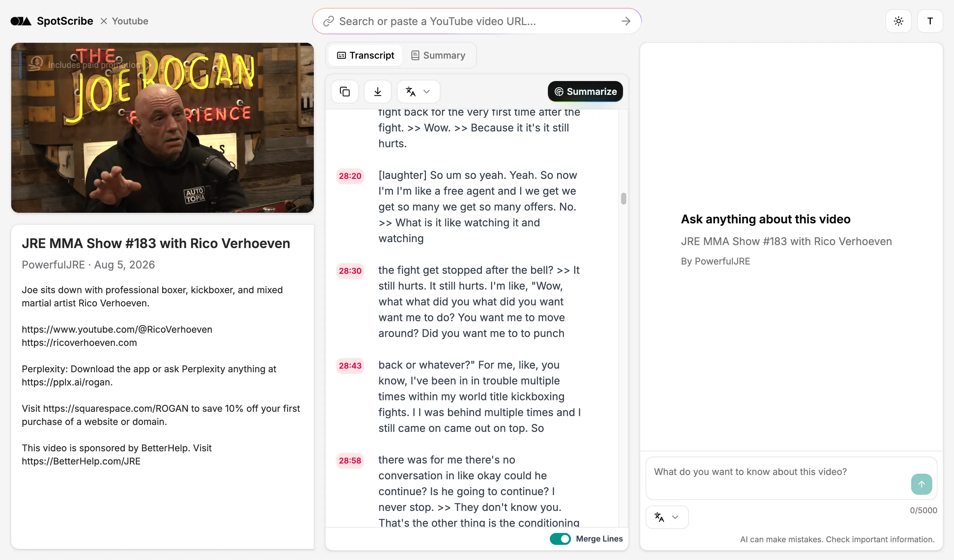This screenshot has height=560, width=954.
Task: Click the 0/5000 character counter
Action: pos(923,510)
